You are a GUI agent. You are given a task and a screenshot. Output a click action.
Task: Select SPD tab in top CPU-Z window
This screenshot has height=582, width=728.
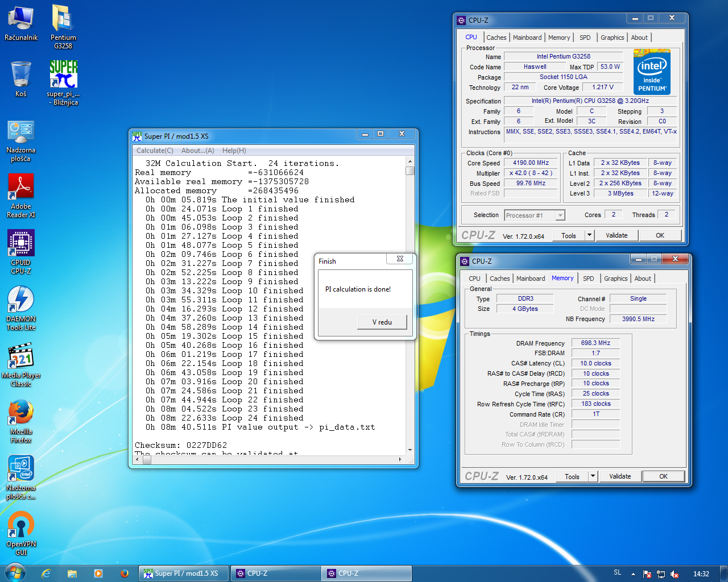[585, 38]
